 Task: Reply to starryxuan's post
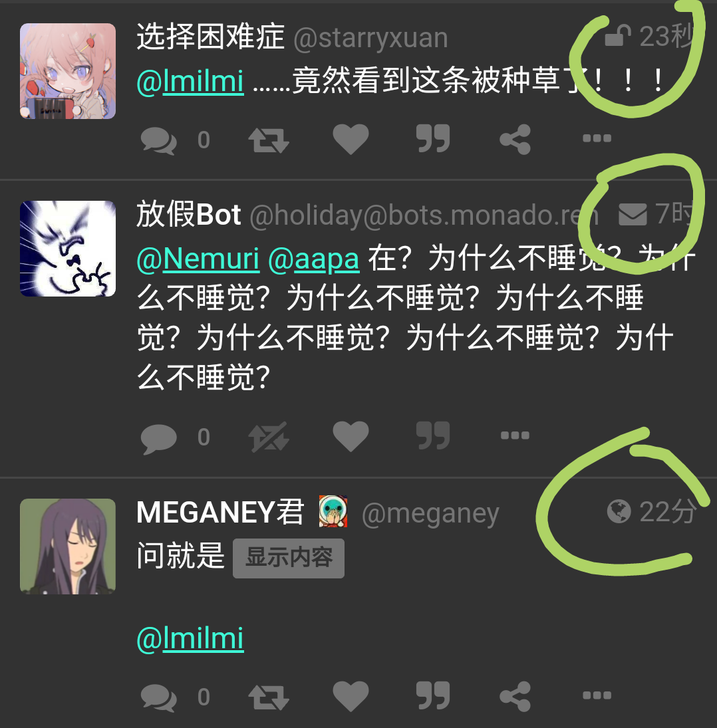159,140
